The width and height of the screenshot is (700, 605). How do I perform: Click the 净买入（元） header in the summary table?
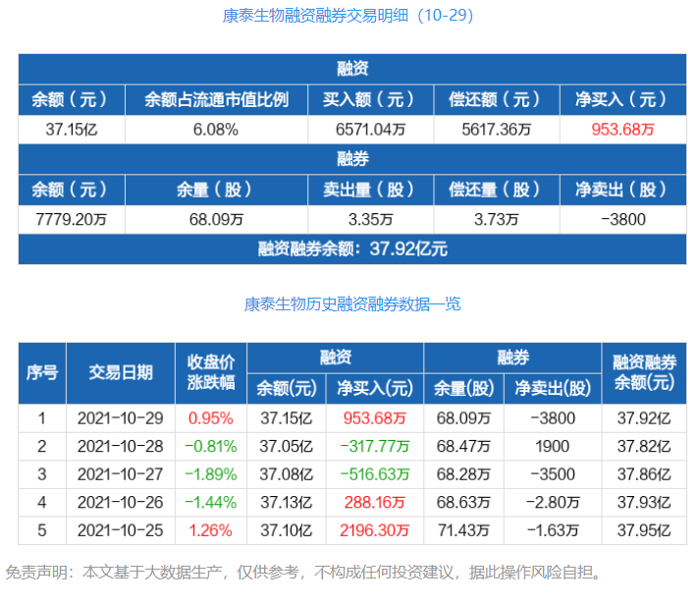coord(622,99)
